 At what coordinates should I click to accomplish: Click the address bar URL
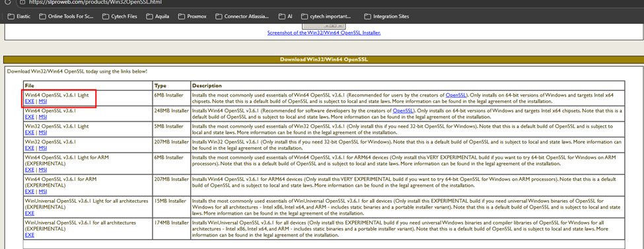[x=95, y=2]
